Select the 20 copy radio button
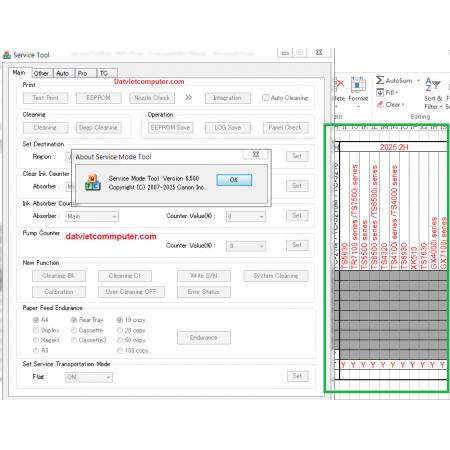Screen dimensions: 450x450 [x=119, y=330]
